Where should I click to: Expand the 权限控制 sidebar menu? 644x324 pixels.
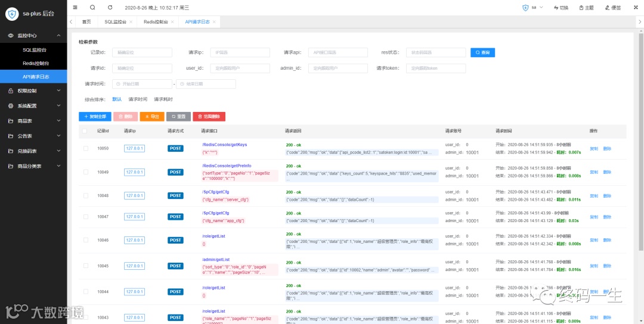[x=33, y=91]
